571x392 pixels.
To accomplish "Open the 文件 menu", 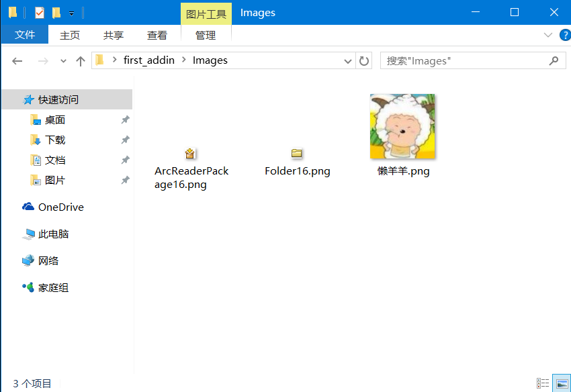I will point(25,35).
